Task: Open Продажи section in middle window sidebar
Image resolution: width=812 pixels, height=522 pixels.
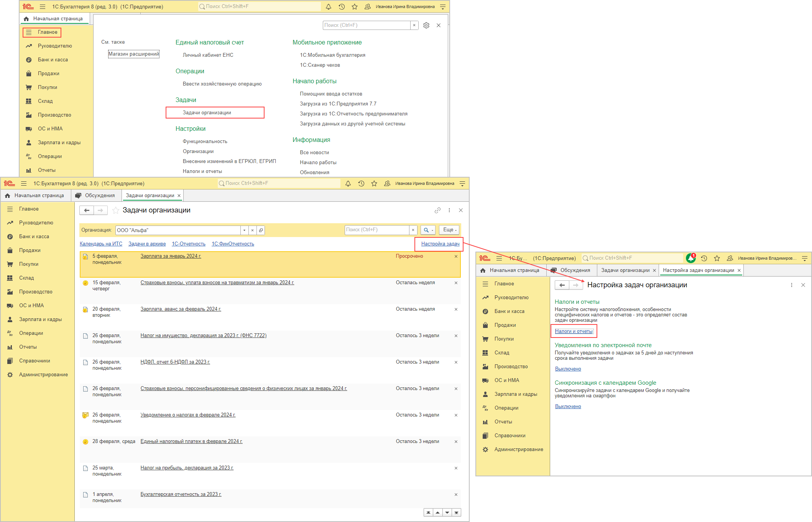Action: click(30, 250)
